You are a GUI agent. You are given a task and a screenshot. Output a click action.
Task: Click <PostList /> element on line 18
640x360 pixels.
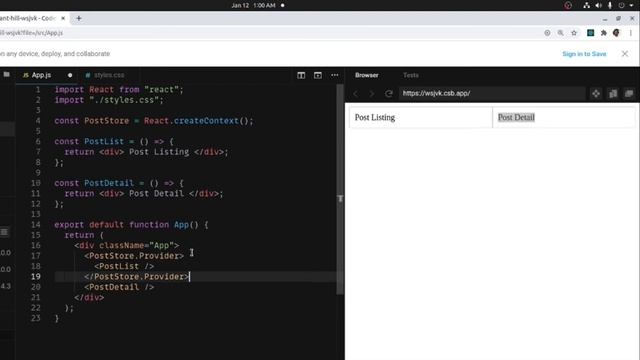click(124, 267)
